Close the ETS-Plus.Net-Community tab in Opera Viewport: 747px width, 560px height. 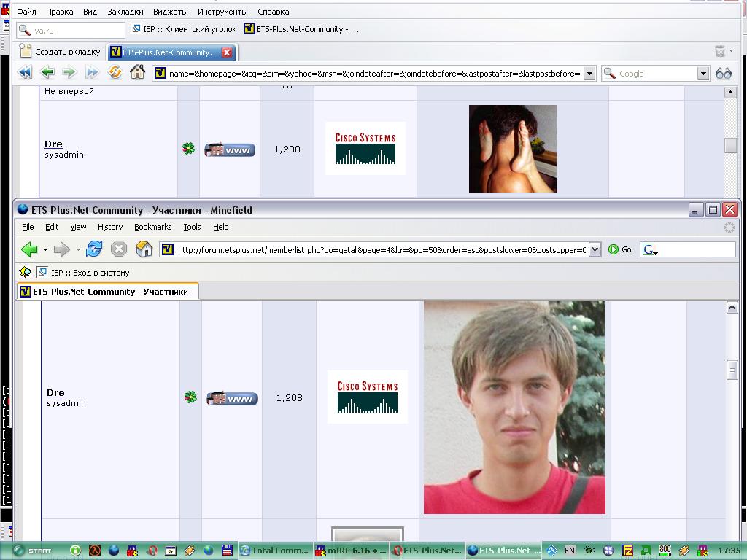pos(227,52)
